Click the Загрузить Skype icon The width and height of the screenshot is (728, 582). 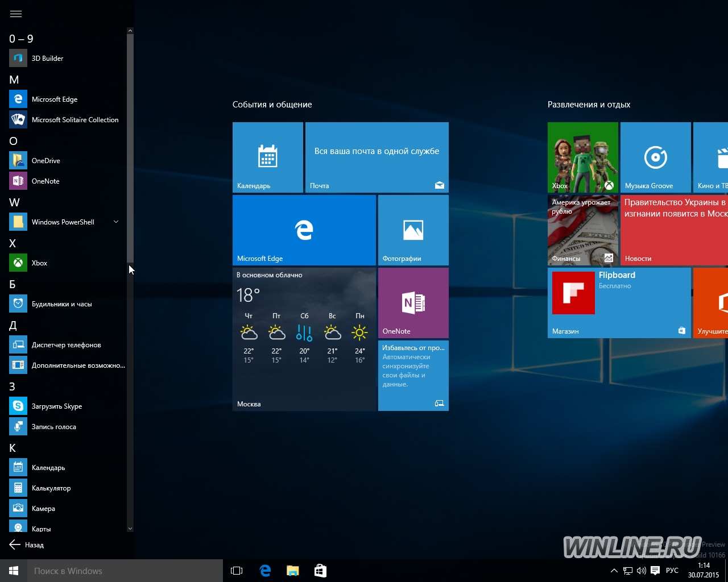pyautogui.click(x=18, y=406)
